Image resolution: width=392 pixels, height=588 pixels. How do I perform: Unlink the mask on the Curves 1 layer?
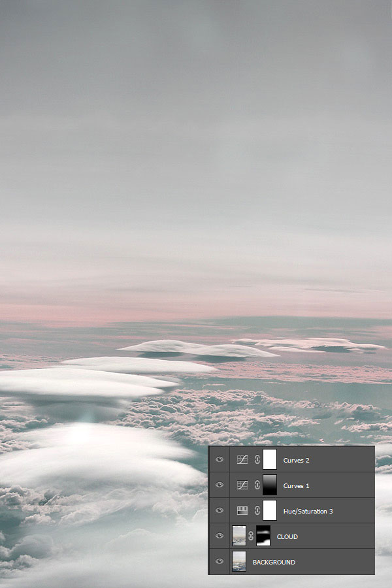click(257, 485)
